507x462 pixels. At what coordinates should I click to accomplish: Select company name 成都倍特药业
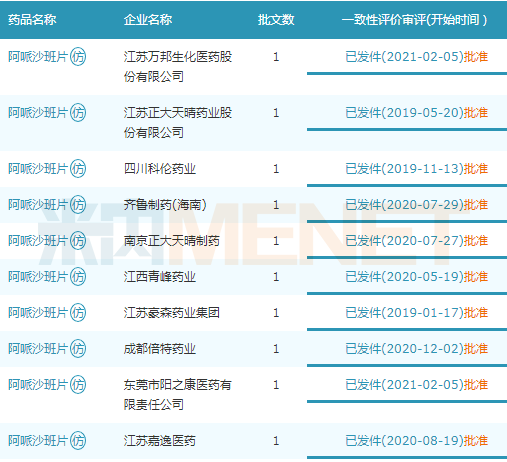[x=160, y=349]
